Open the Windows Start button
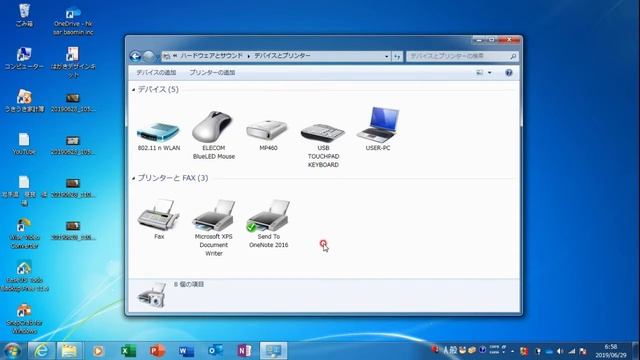 pos(12,351)
